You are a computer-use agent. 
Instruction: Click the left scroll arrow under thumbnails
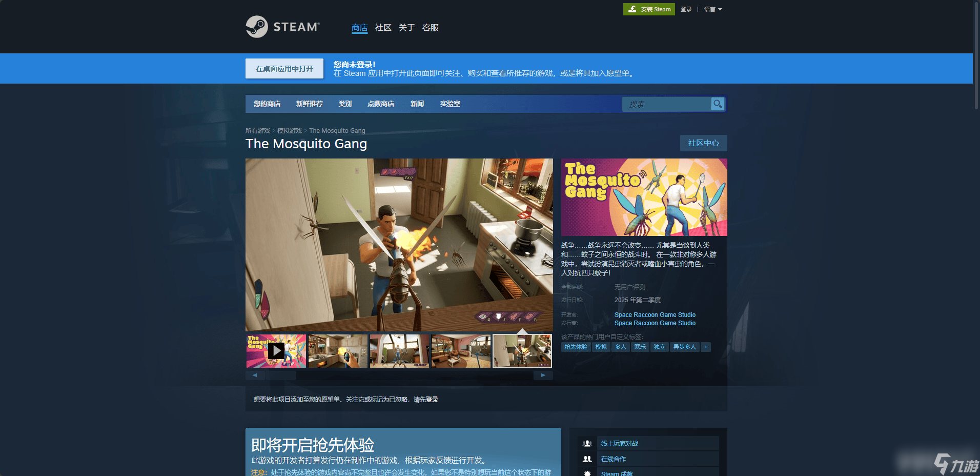[255, 375]
